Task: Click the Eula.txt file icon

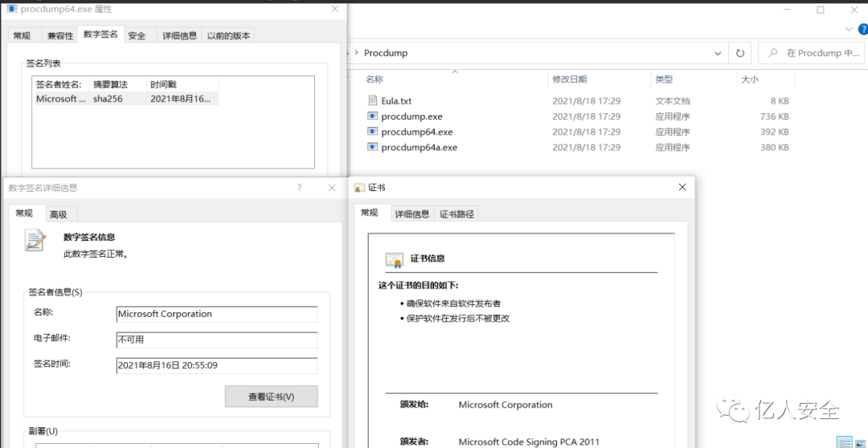Action: [x=372, y=101]
